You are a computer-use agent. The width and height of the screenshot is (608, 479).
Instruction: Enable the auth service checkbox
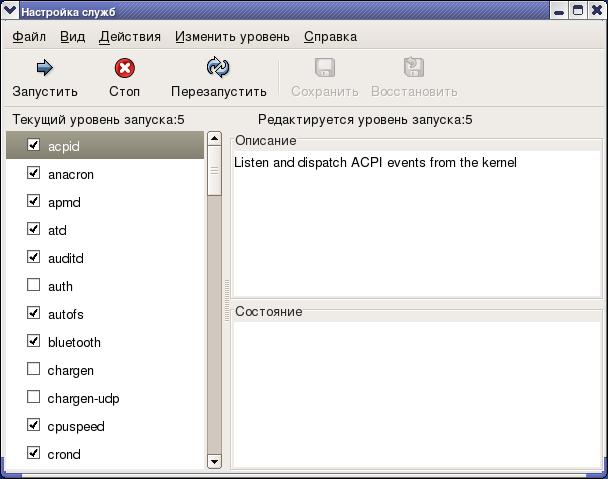tap(33, 285)
